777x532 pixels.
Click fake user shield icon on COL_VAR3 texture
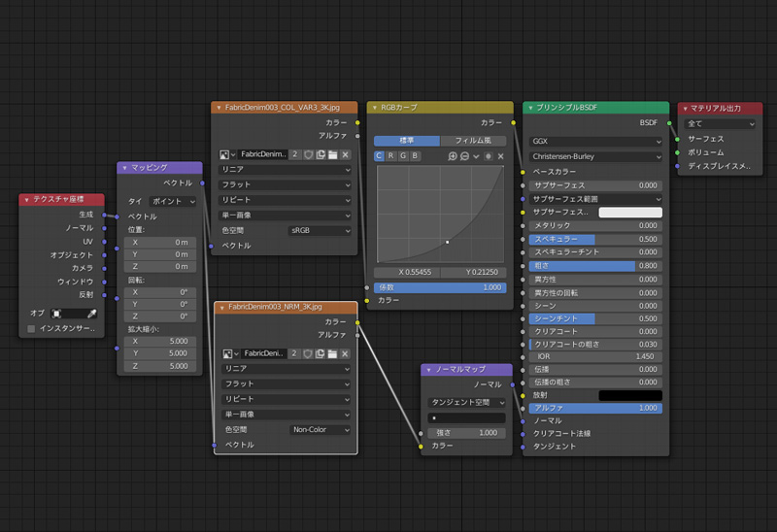tap(308, 154)
